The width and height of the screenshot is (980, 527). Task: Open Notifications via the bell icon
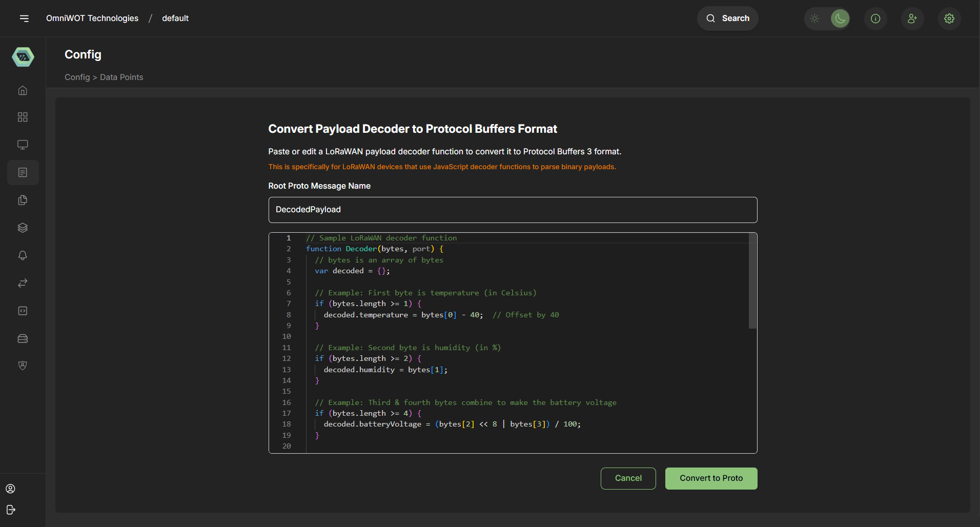23,255
